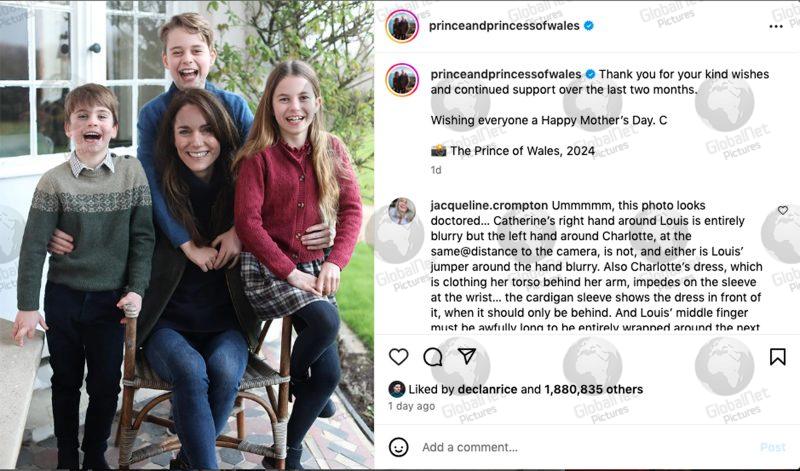Click the caption's profile avatar
Screen dimensions: 800x471
point(403,80)
